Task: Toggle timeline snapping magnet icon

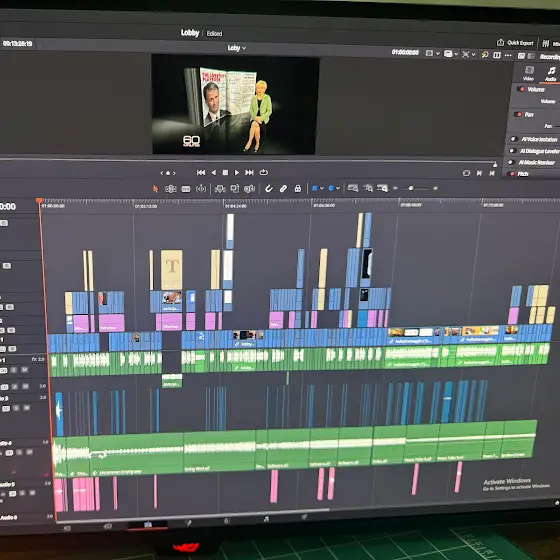Action: point(269,189)
